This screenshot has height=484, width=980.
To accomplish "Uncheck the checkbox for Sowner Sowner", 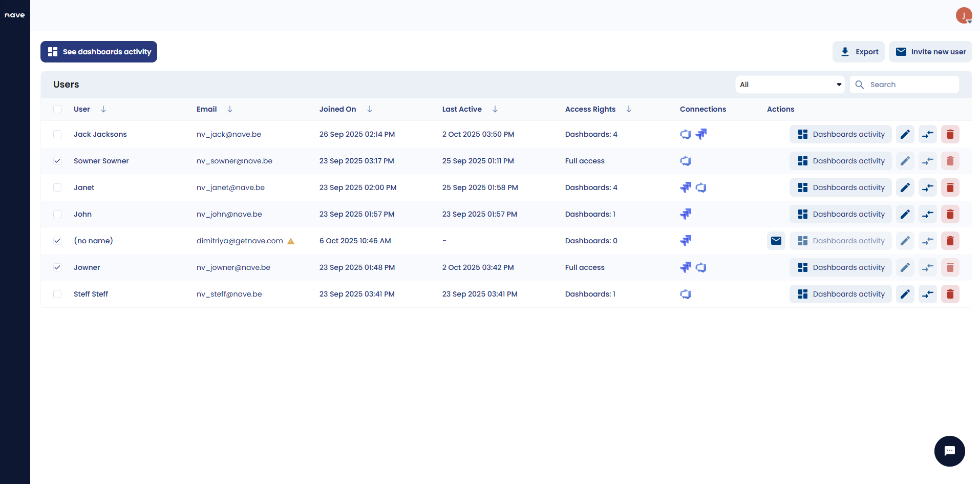I will pyautogui.click(x=57, y=160).
